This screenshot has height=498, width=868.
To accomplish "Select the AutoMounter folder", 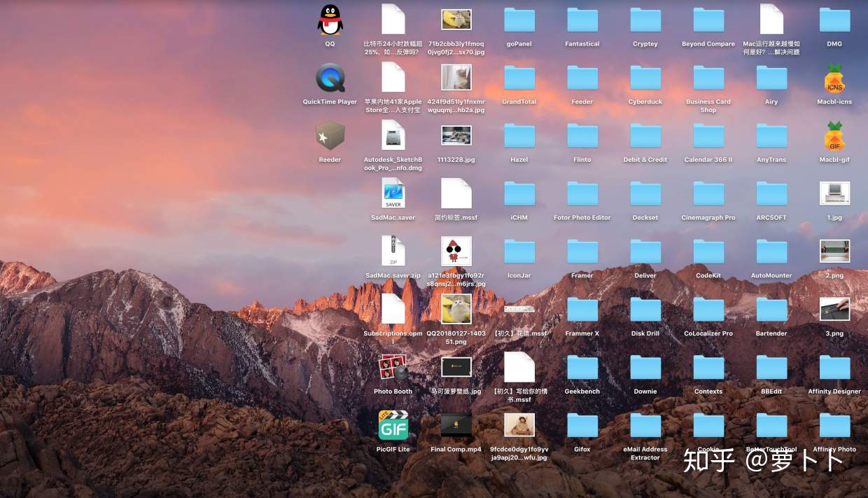I will pos(771,252).
